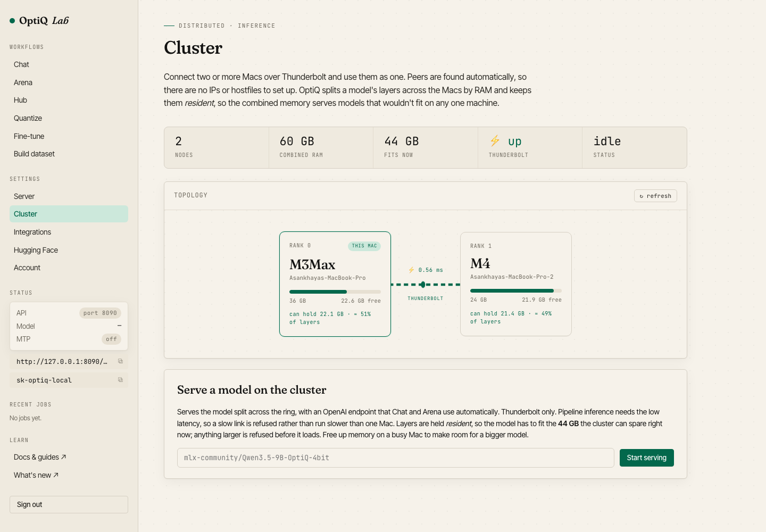This screenshot has height=532, width=766.
Task: Open Server settings
Action: tap(69, 196)
